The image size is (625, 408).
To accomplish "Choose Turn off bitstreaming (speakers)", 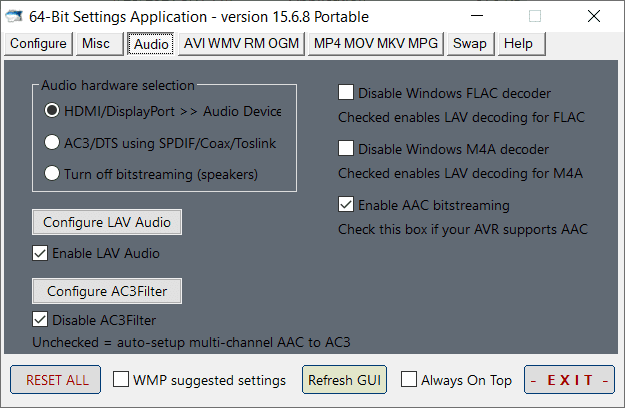I will pyautogui.click(x=52, y=174).
